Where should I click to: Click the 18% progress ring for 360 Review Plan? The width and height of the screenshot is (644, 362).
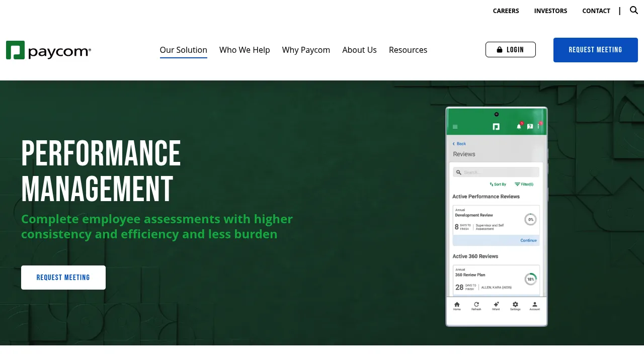530,279
